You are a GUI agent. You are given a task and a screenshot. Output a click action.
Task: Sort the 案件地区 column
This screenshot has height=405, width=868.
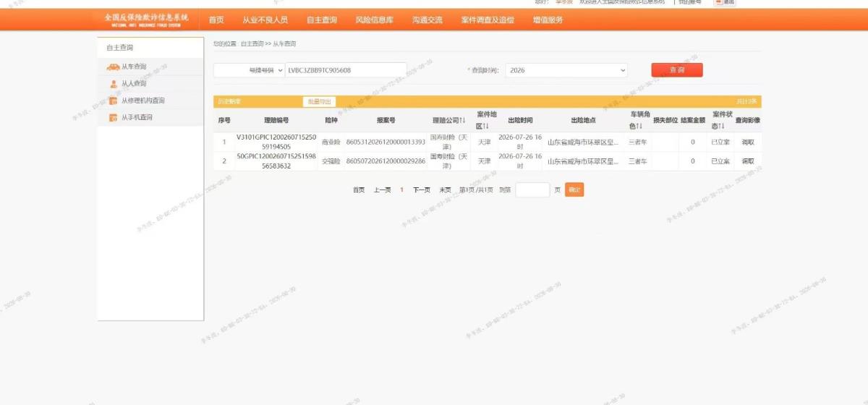tap(486, 127)
